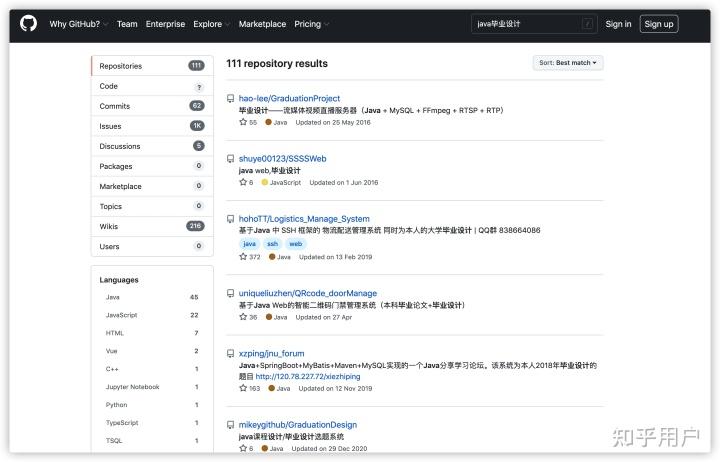Expand the Pricing dropdown

pos(311,24)
